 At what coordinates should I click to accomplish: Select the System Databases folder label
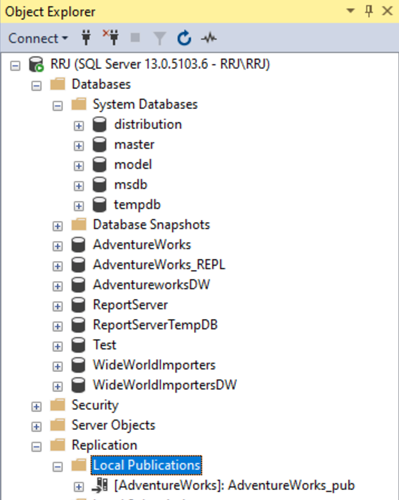coord(145,104)
